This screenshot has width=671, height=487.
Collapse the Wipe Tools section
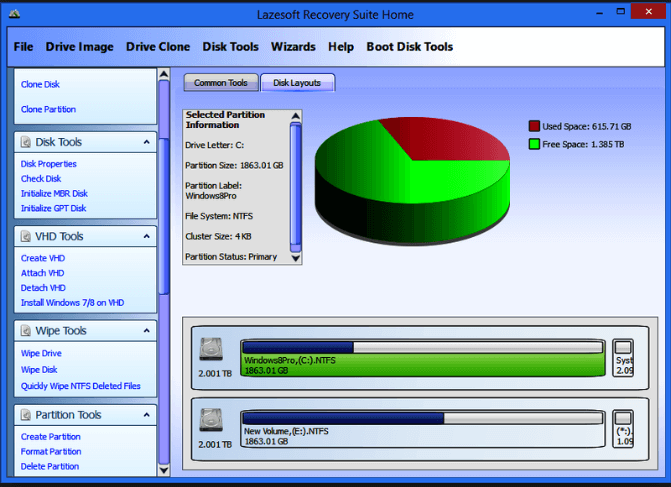click(147, 331)
